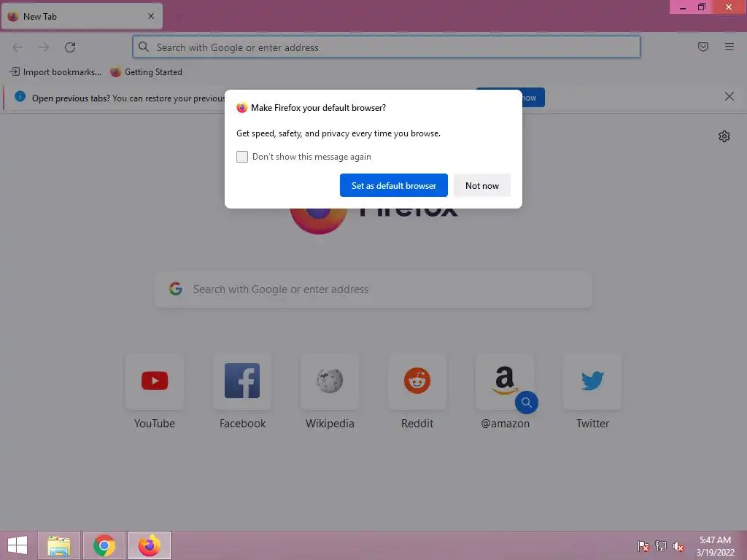Click the magnifier icon in address bar
The height and width of the screenshot is (560, 747).
pyautogui.click(x=144, y=47)
